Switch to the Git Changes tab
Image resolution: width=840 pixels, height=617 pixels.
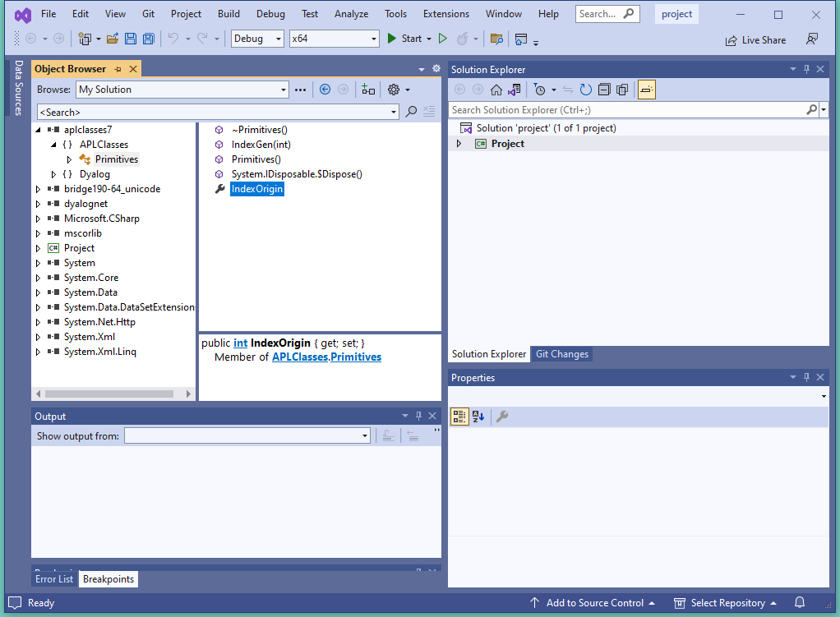pyautogui.click(x=561, y=354)
